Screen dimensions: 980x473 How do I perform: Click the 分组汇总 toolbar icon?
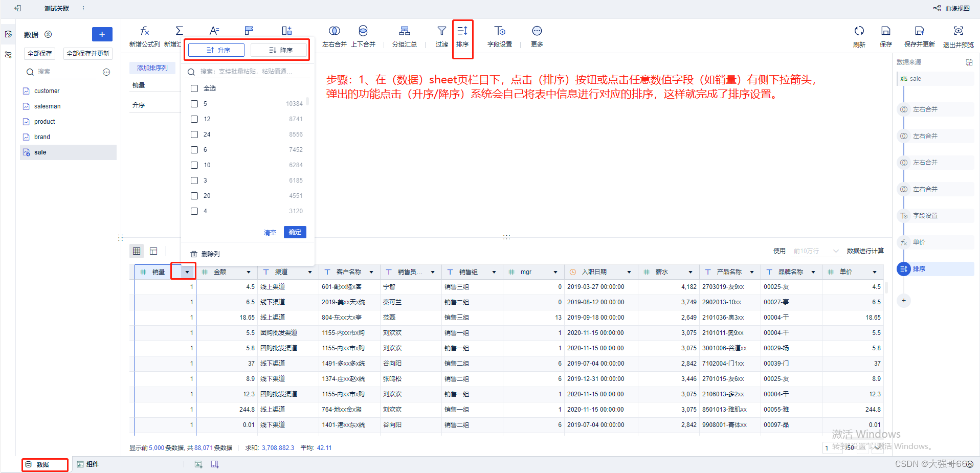coord(405,31)
